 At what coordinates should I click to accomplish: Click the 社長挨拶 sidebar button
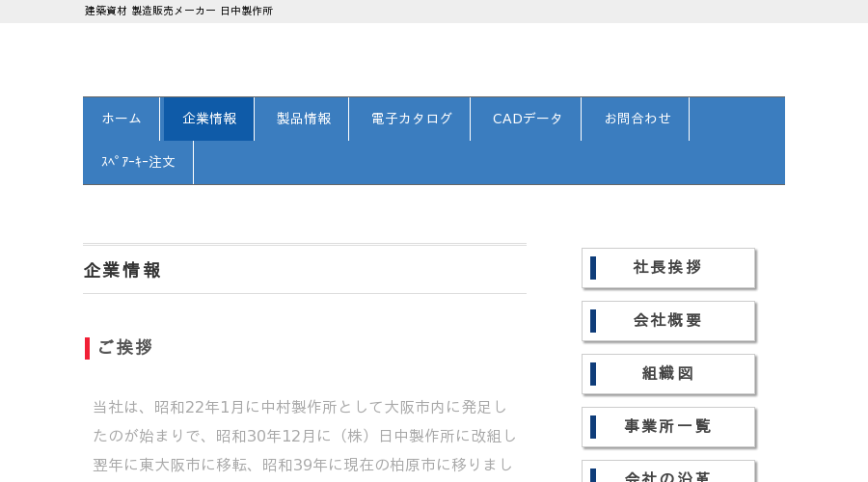click(x=668, y=268)
